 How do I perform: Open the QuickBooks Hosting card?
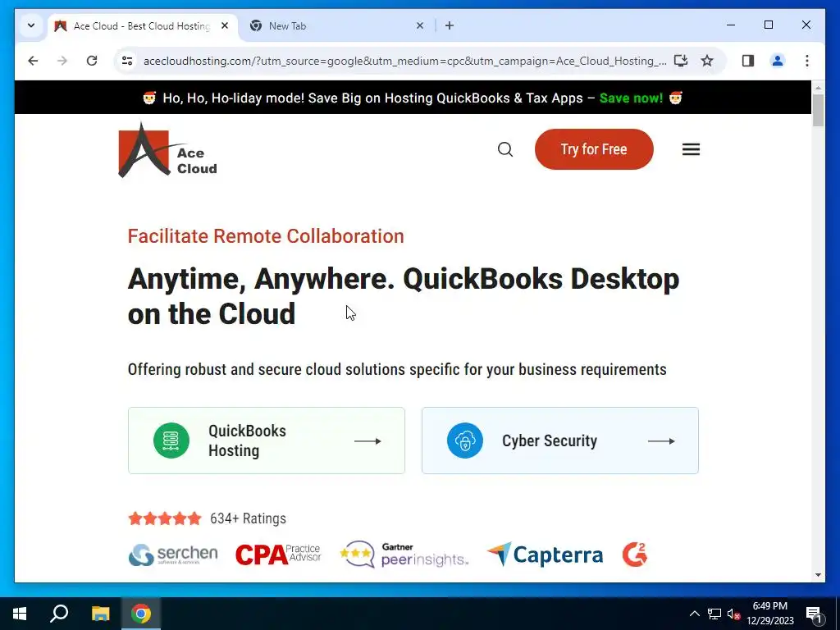[267, 441]
